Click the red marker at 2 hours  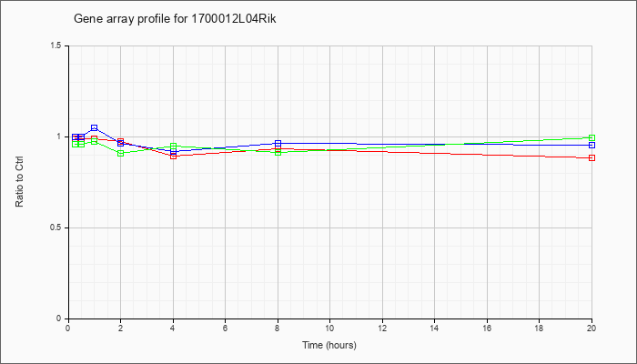[121, 141]
